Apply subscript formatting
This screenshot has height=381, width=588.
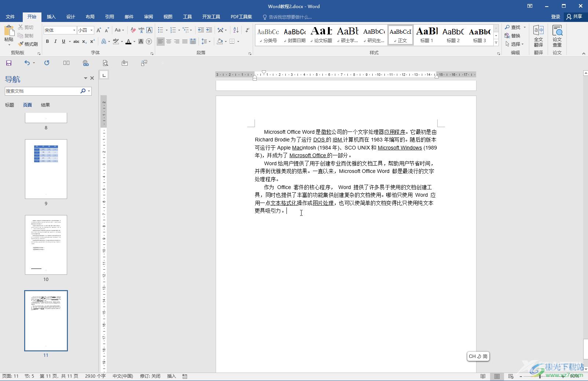[84, 41]
